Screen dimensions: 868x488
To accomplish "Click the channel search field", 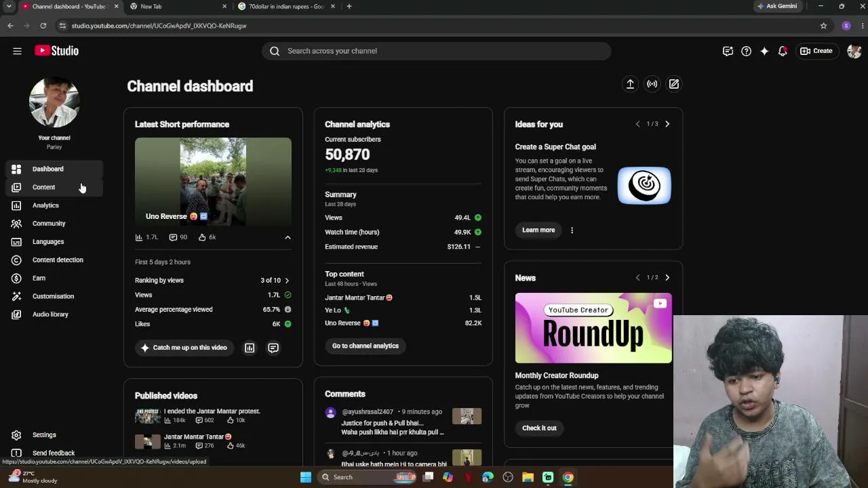I will (437, 51).
